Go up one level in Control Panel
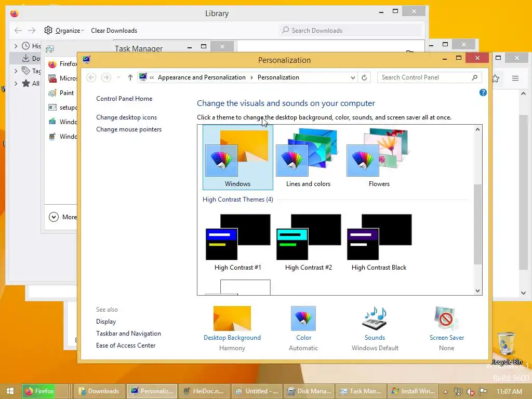This screenshot has width=532, height=399. point(130,78)
